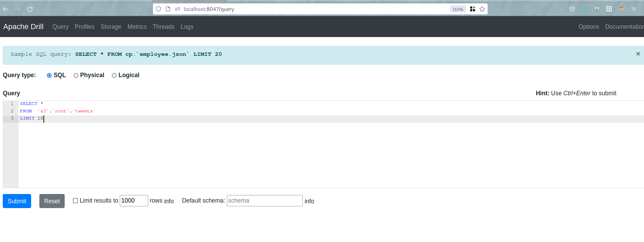
Task: Go to Apache Drill home brand link
Action: tap(23, 27)
